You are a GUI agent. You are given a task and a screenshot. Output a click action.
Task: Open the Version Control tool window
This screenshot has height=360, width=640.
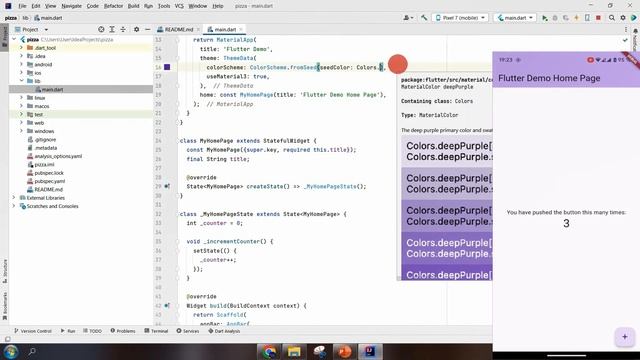33,331
